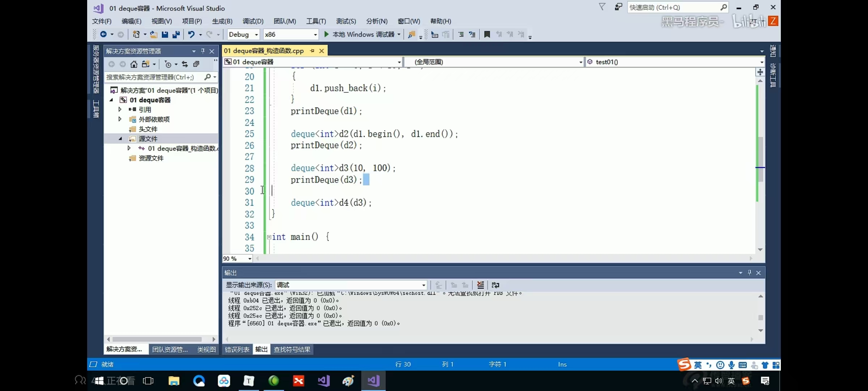Toggle word wrap in the output panel
Screen dimensions: 868x391
(x=495, y=285)
